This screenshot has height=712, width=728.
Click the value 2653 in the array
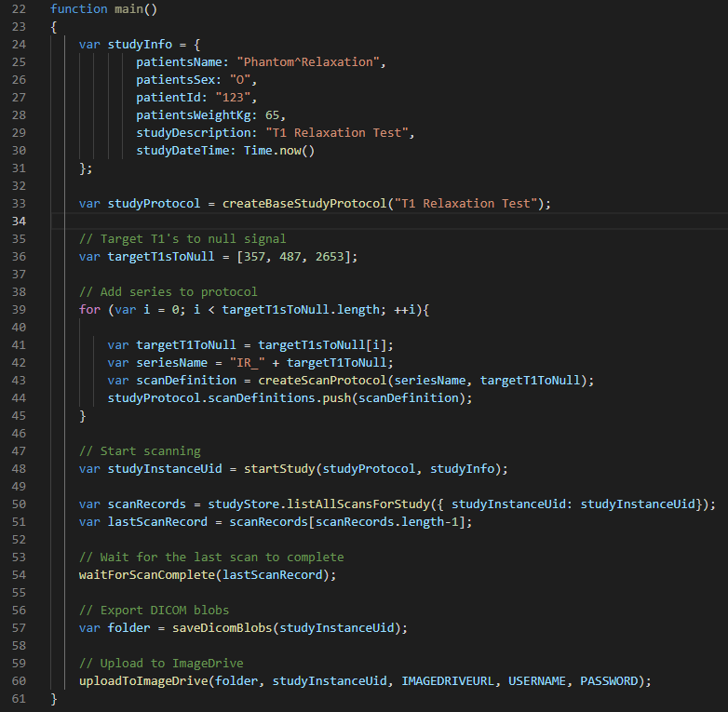coord(329,257)
